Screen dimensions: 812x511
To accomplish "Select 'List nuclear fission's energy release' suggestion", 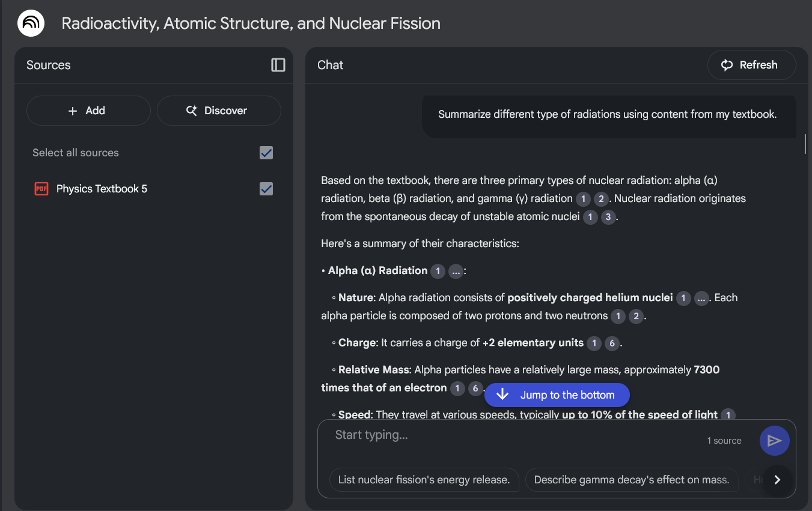I will pos(424,480).
